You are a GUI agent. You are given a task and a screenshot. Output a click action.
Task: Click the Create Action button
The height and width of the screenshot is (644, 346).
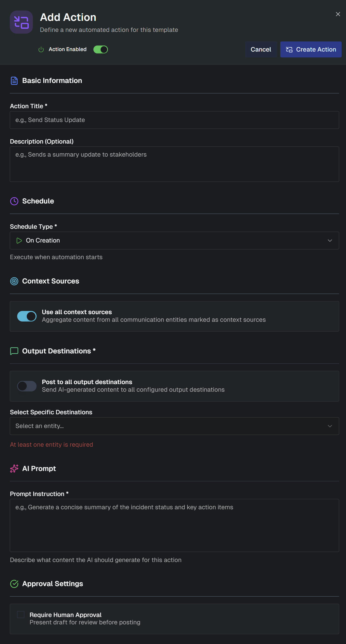310,49
